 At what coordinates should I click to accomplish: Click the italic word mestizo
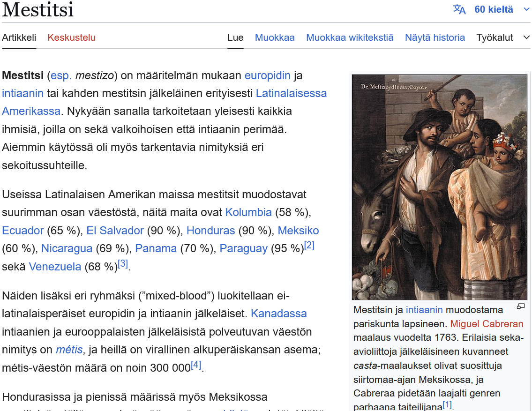coord(95,75)
